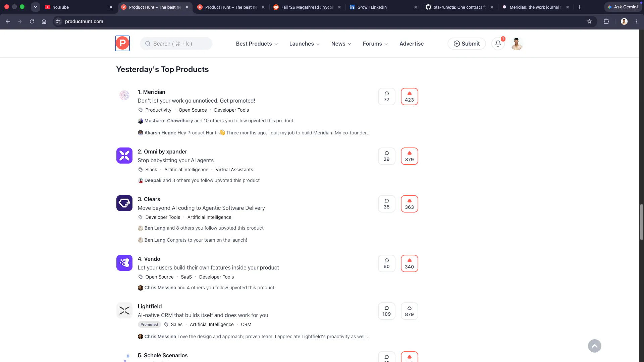Open the Vendo product title link
The image size is (644, 362).
(149, 259)
